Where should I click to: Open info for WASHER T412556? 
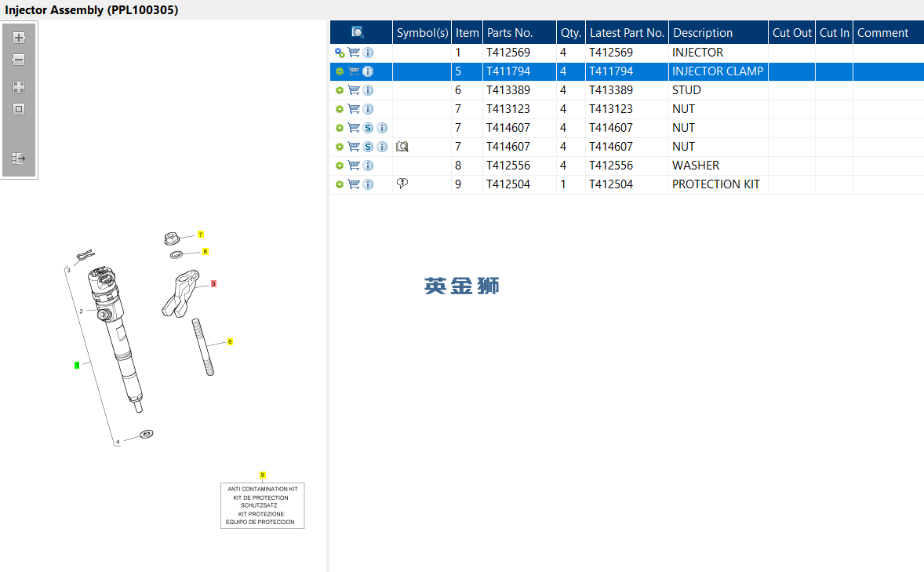pos(369,166)
